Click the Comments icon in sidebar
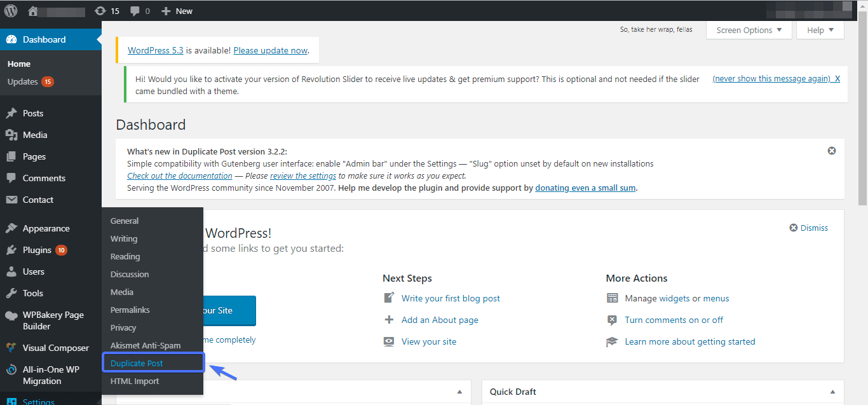The height and width of the screenshot is (405, 868). pos(11,178)
